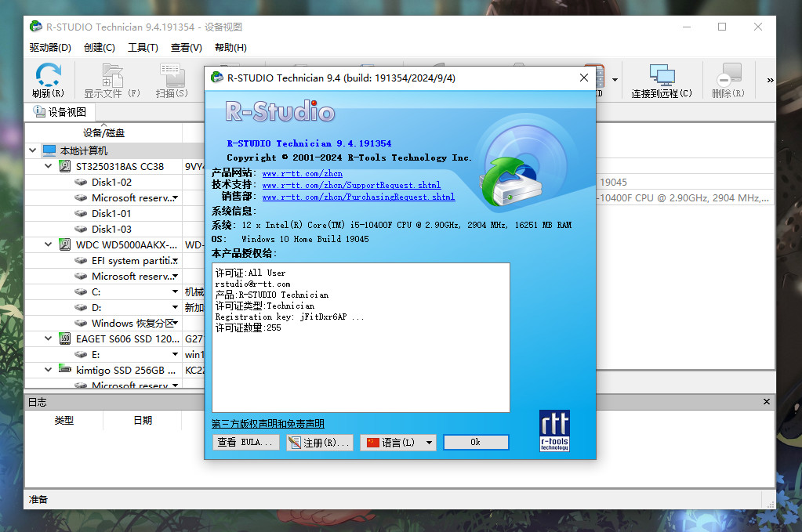Click the Ok button in dialog
The width and height of the screenshot is (802, 532).
click(476, 443)
